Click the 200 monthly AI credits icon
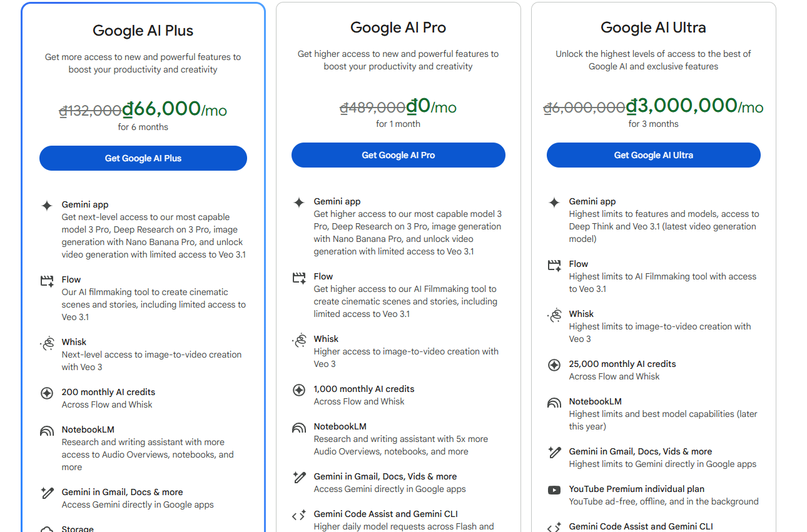The image size is (807, 532). coord(47,393)
